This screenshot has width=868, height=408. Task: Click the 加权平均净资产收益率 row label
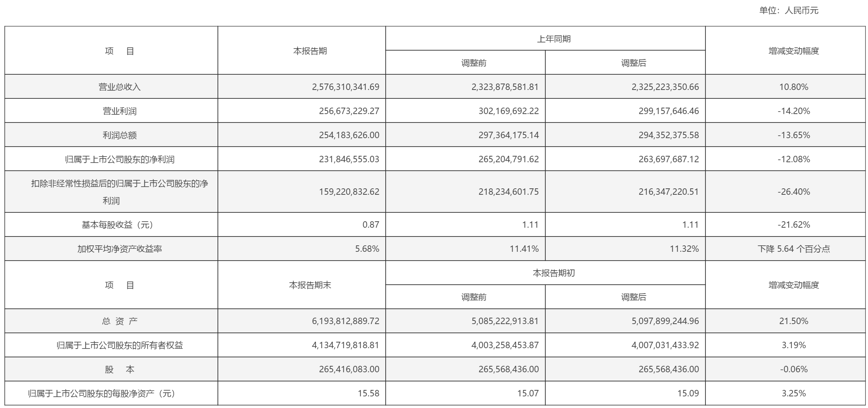click(x=120, y=249)
